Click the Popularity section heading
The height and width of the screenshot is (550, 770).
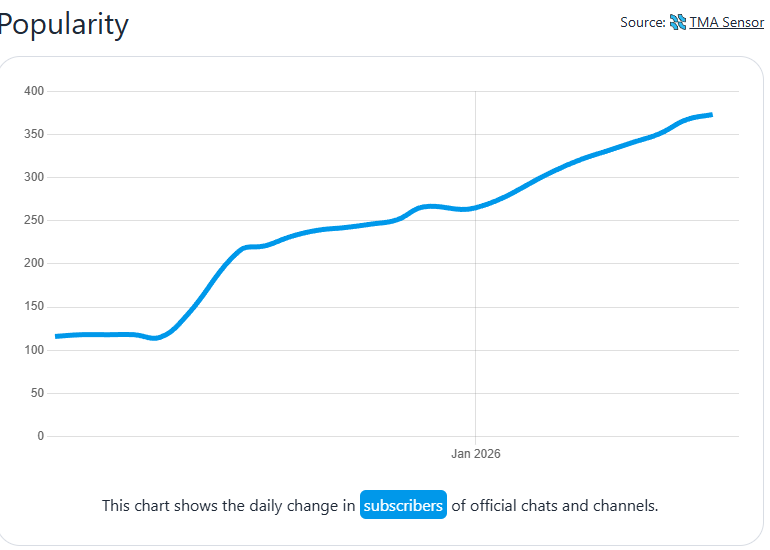pyautogui.click(x=64, y=24)
